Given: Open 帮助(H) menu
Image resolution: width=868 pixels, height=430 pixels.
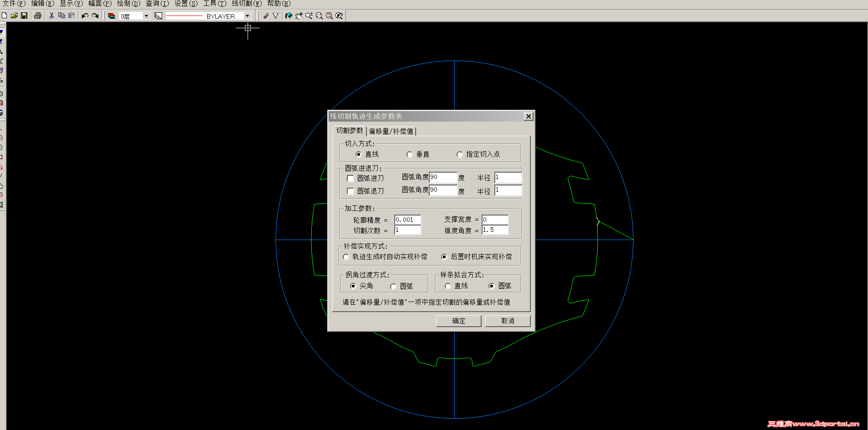Looking at the screenshot, I should tap(279, 4).
